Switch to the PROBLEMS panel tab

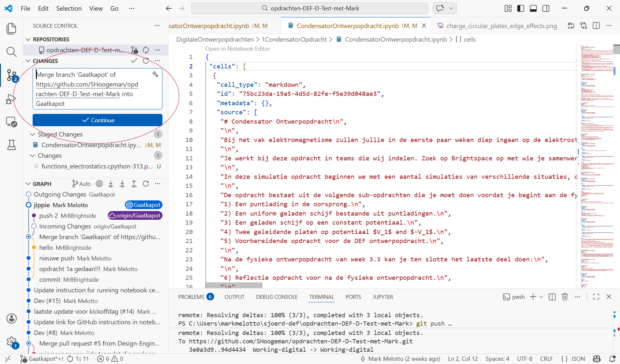[191, 297]
